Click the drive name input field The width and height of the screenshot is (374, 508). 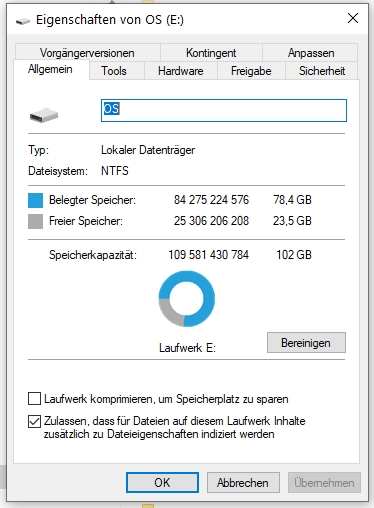pyautogui.click(x=224, y=110)
